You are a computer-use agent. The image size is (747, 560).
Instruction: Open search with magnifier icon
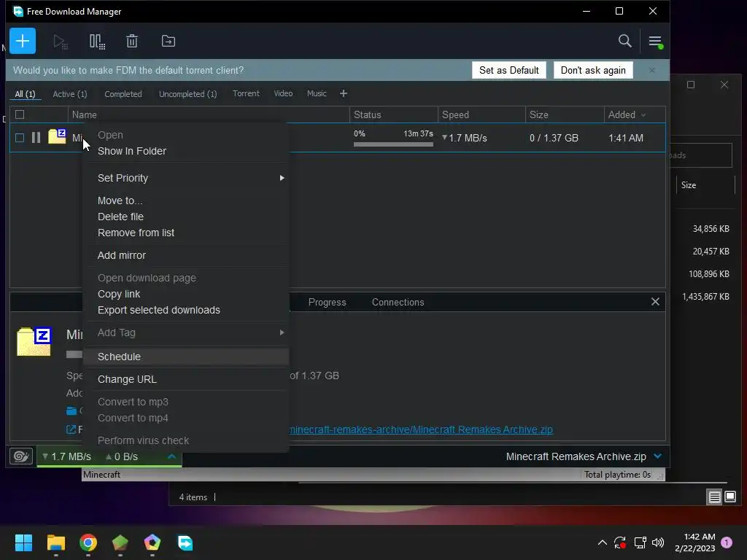(x=624, y=42)
